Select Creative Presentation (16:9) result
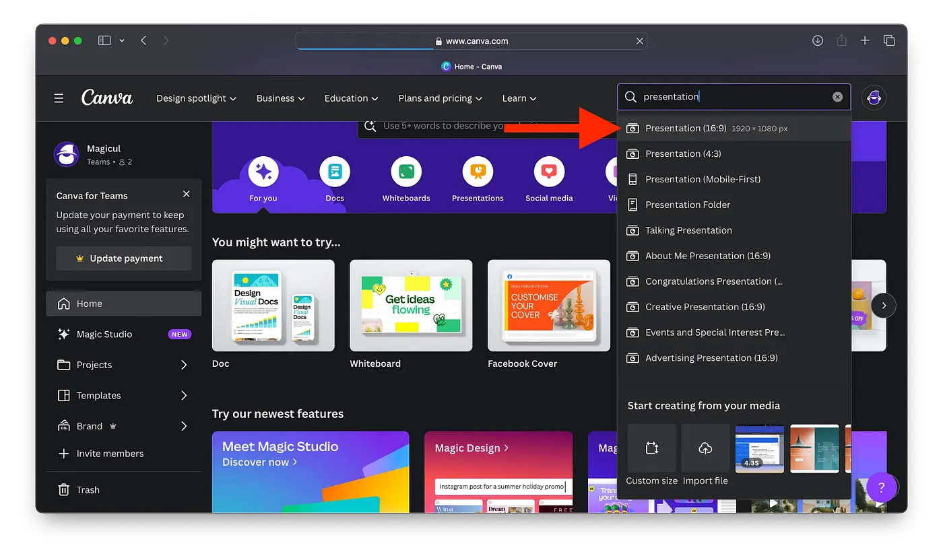 [x=734, y=307]
